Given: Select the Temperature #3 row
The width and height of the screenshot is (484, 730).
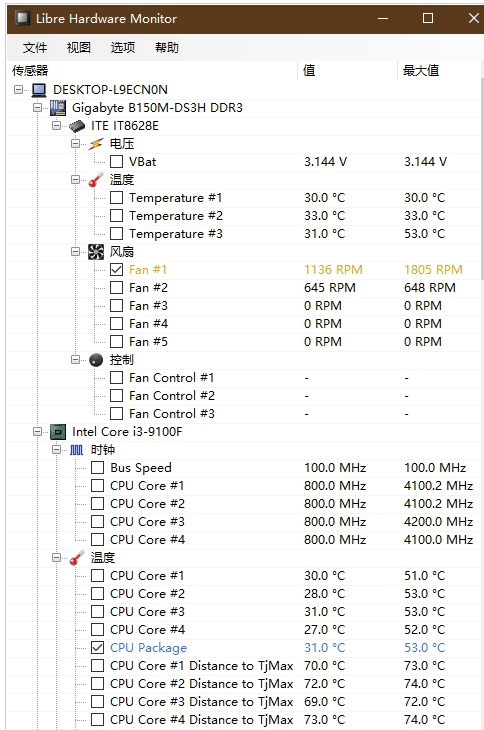Looking at the screenshot, I should coord(242,234).
